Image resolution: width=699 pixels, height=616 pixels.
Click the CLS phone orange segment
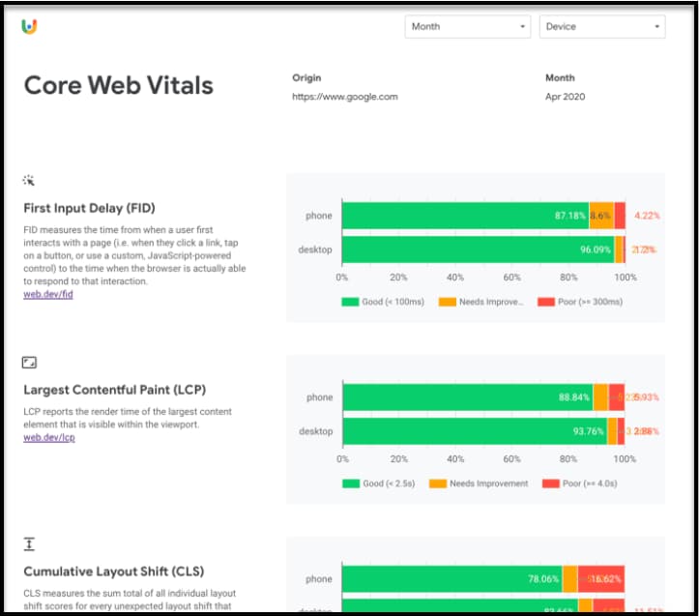click(570, 578)
